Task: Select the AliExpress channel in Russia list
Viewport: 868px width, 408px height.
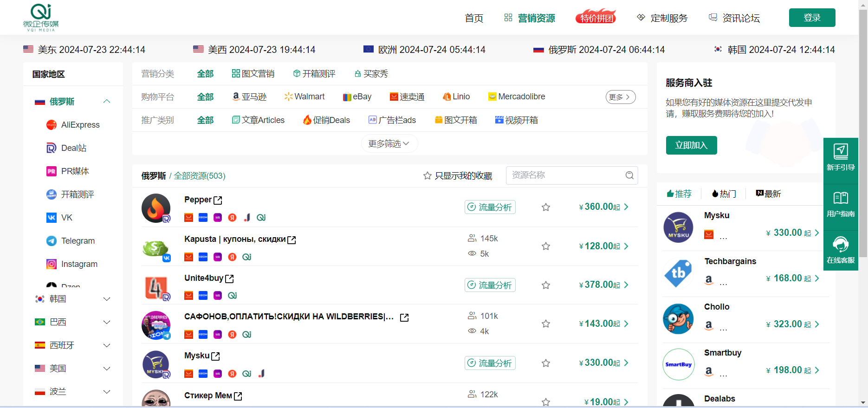Action: (x=73, y=125)
